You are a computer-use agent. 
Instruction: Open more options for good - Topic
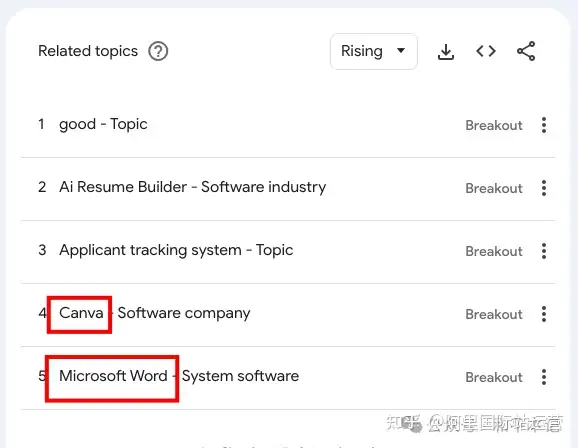coord(544,125)
